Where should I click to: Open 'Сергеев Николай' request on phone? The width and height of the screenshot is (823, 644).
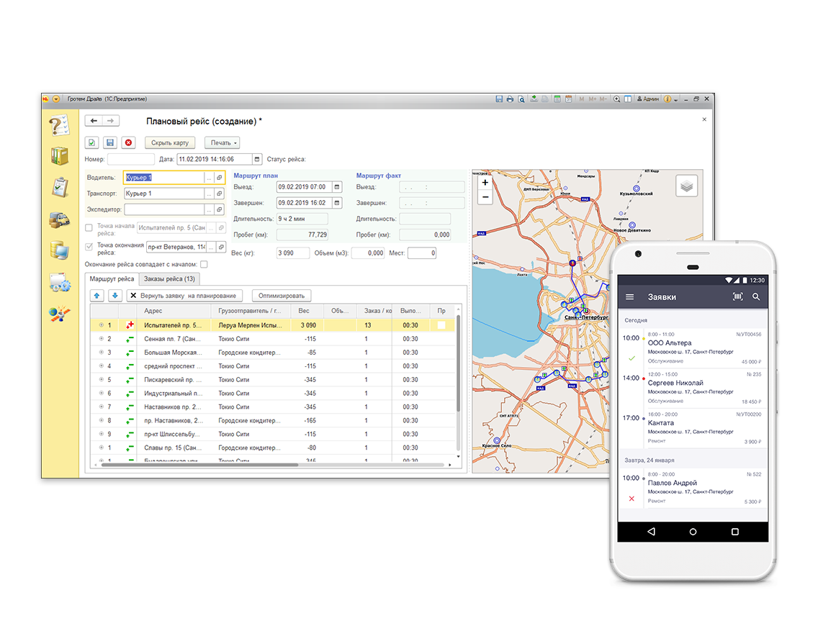[692, 388]
